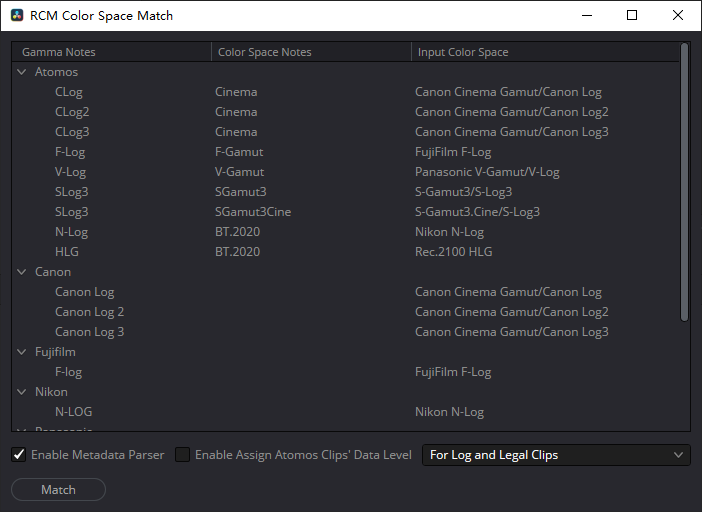Collapse the Fujifilm group chevron
Image resolution: width=702 pixels, height=512 pixels.
[x=21, y=352]
